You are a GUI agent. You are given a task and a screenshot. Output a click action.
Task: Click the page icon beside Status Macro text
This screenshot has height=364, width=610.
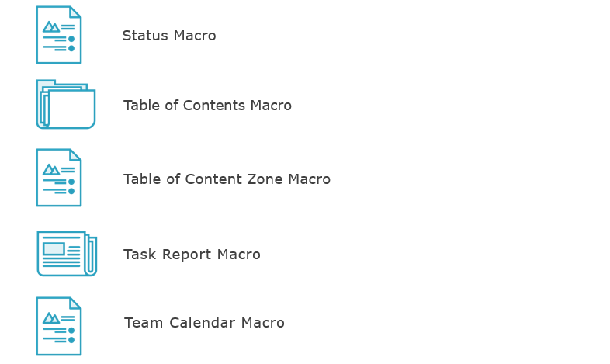click(59, 35)
